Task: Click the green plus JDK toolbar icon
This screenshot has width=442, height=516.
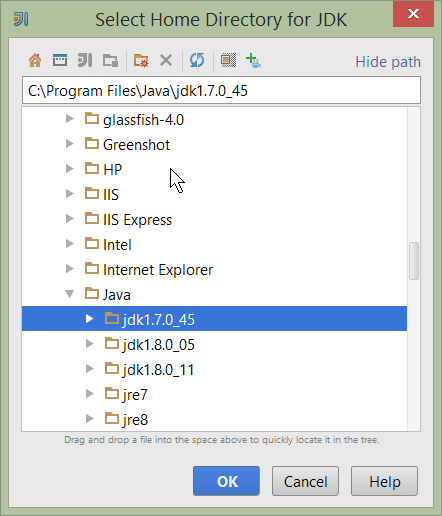Action: tap(253, 61)
